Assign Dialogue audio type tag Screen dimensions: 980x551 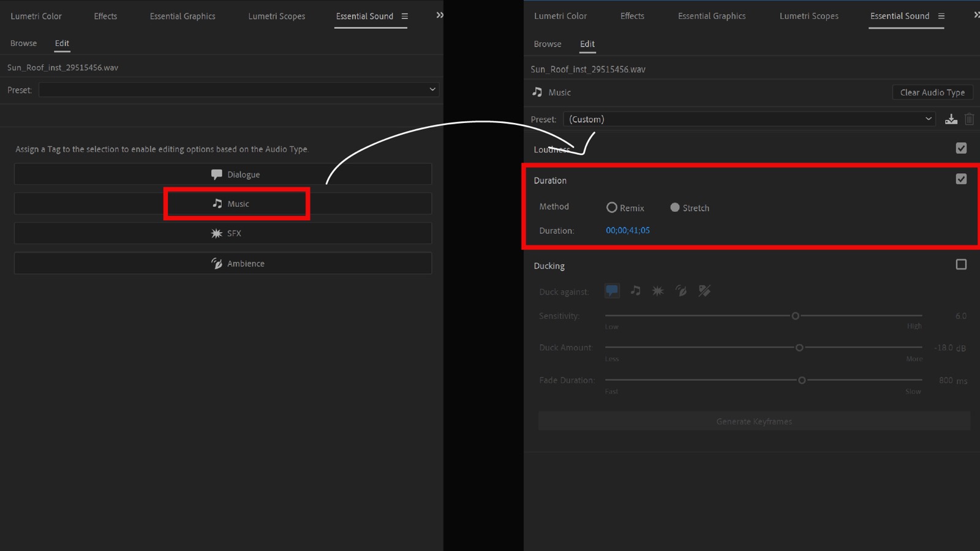click(x=223, y=174)
